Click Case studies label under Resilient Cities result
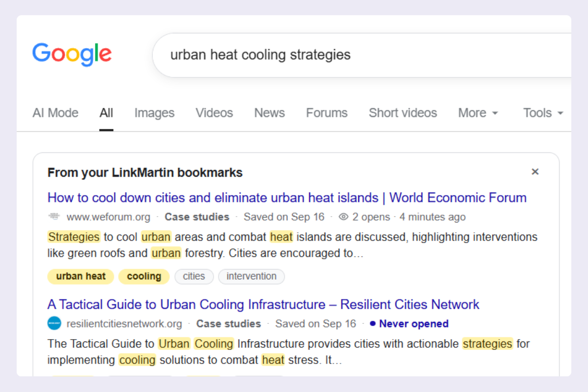 [x=229, y=323]
